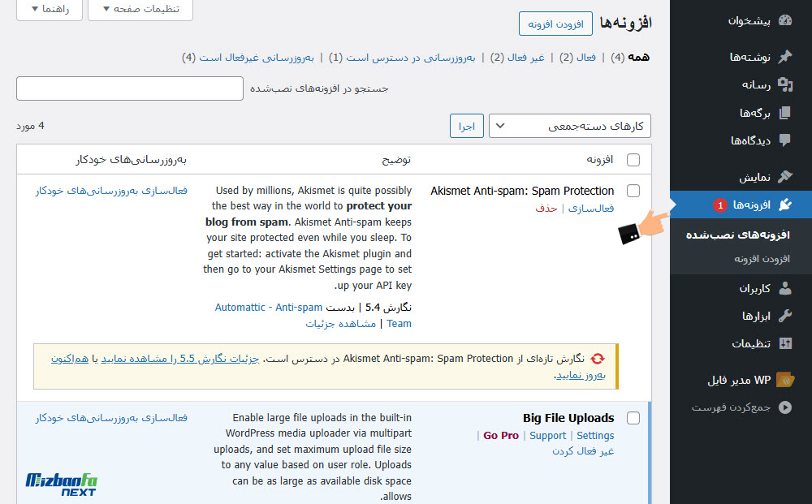
Task: Open کاربران via the users icon
Action: (784, 287)
